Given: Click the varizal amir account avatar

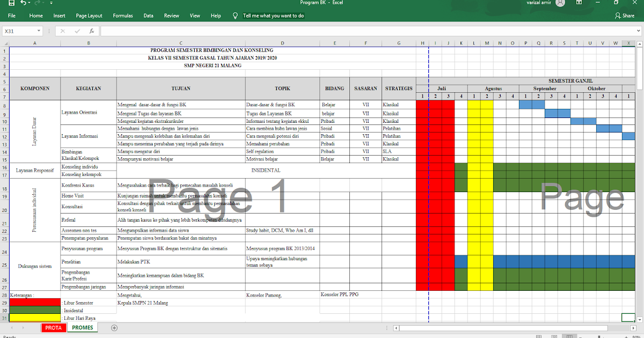Looking at the screenshot, I should [x=560, y=3].
